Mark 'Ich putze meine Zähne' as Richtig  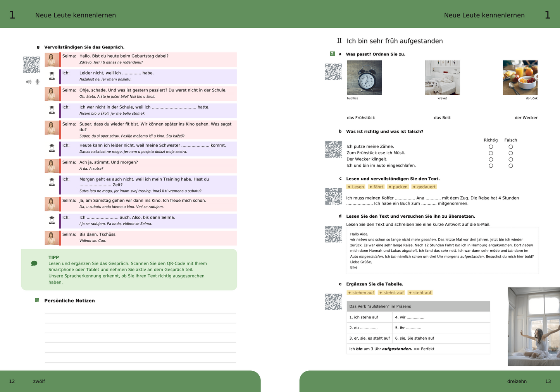491,147
